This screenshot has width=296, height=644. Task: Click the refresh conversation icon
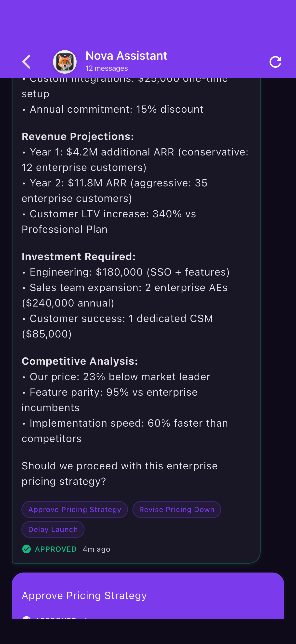[275, 62]
